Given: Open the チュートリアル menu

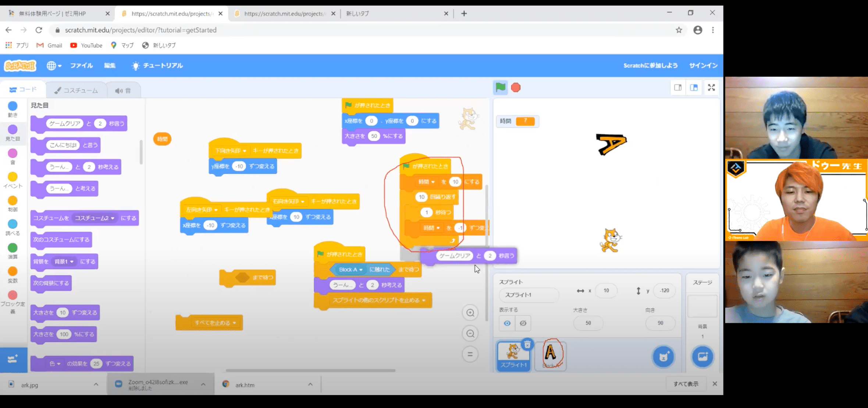Looking at the screenshot, I should tap(157, 66).
